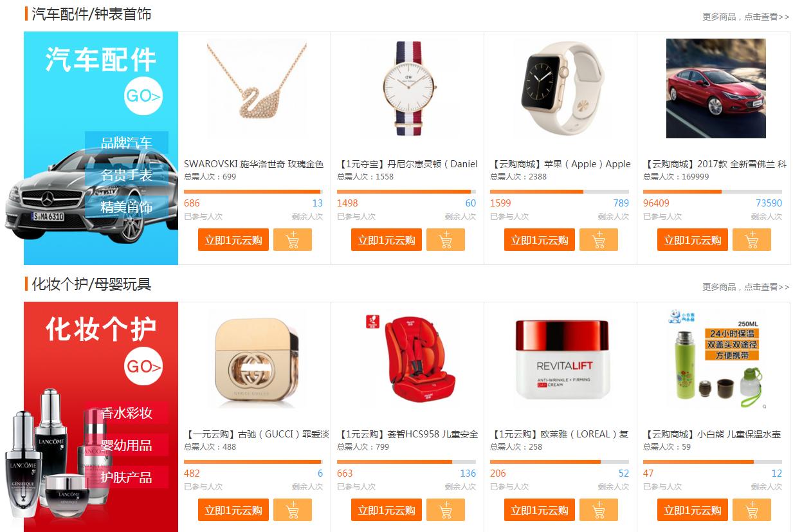
Task: Click the progress bar under the Chevrolet car
Action: point(713,192)
